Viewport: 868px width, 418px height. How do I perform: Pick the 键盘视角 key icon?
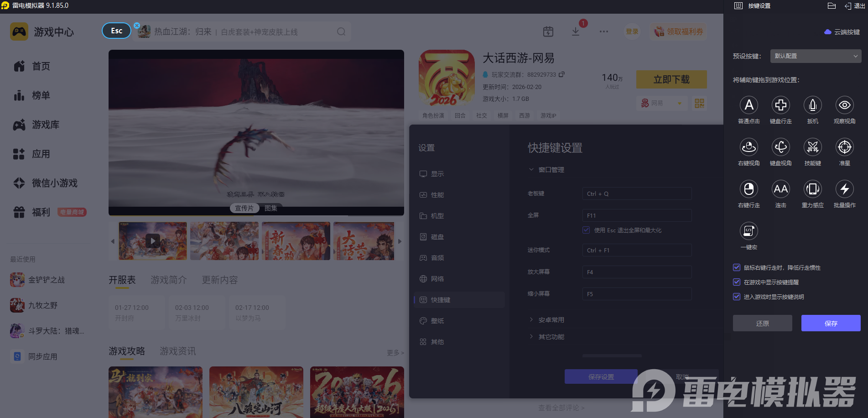click(780, 147)
